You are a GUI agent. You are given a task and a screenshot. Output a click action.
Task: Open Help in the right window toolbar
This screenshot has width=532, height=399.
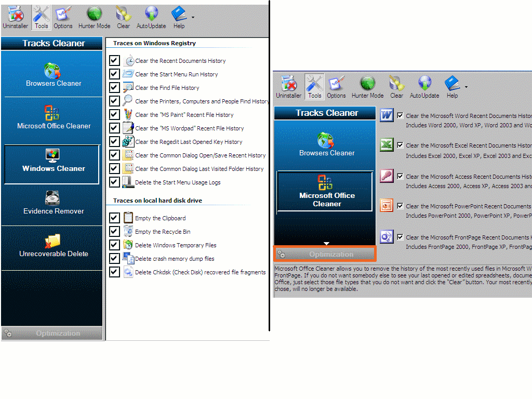tap(452, 87)
